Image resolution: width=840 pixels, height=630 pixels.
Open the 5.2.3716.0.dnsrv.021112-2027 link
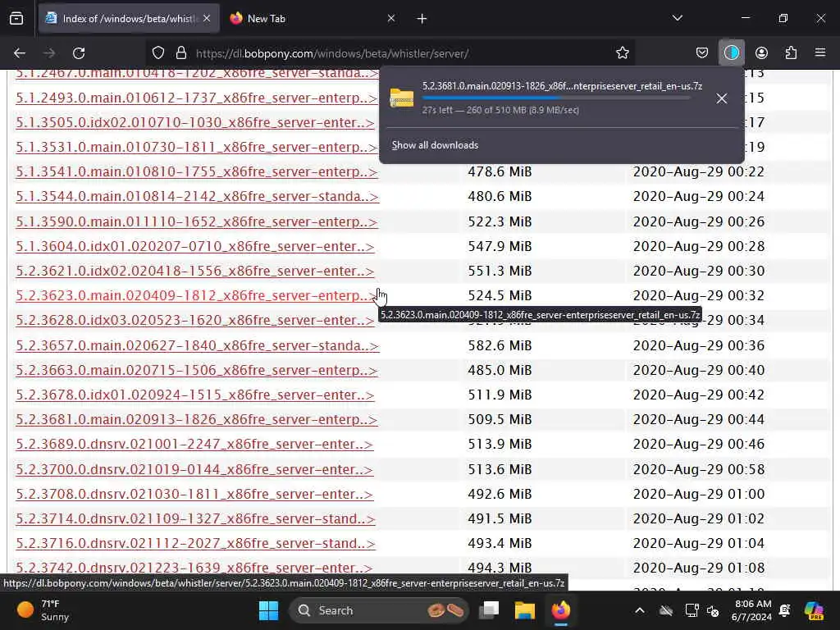point(195,543)
